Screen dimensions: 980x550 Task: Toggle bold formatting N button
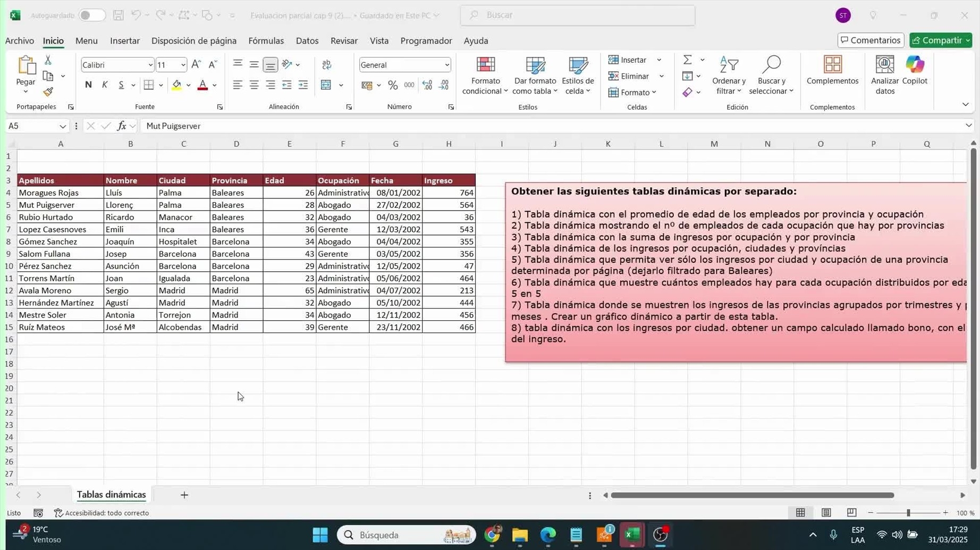click(88, 85)
